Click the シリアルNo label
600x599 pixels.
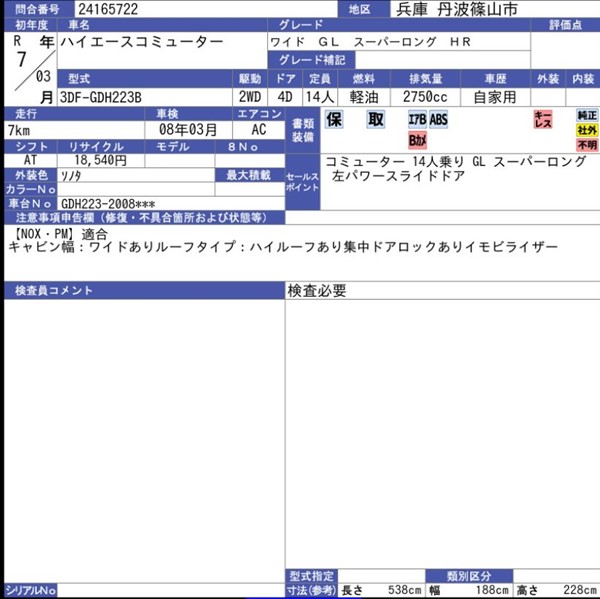click(31, 590)
